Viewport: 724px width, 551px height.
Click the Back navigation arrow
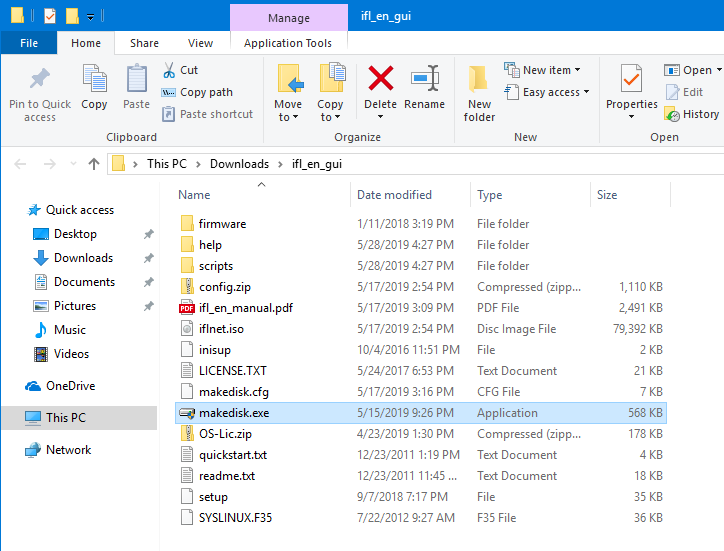pos(20,164)
